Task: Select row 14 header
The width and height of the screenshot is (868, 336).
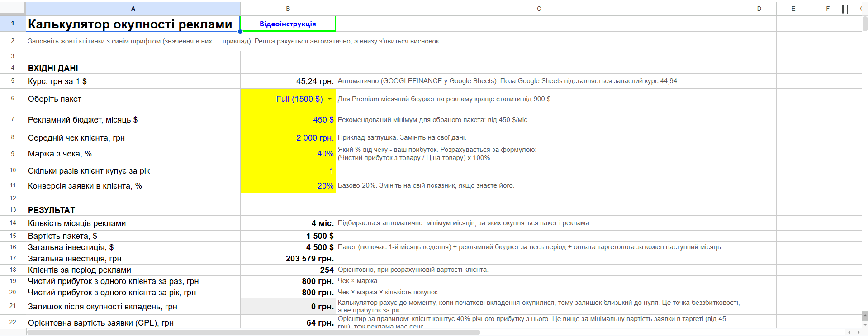Action: point(13,223)
